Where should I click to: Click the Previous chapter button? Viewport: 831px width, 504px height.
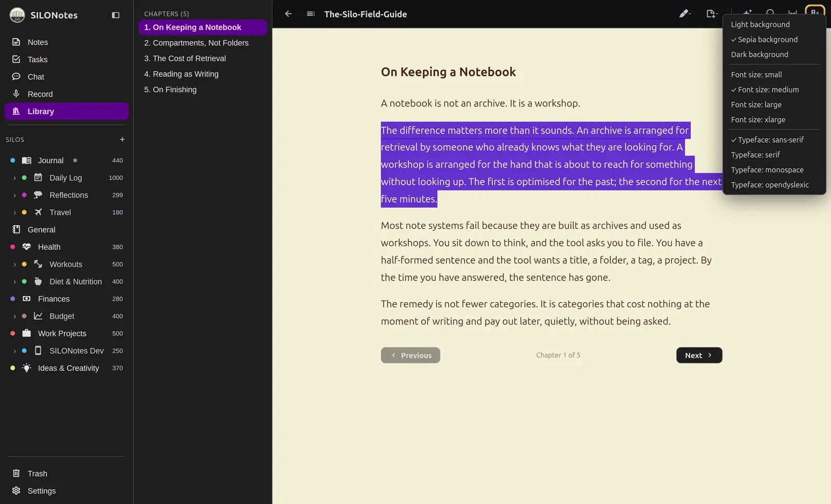410,355
